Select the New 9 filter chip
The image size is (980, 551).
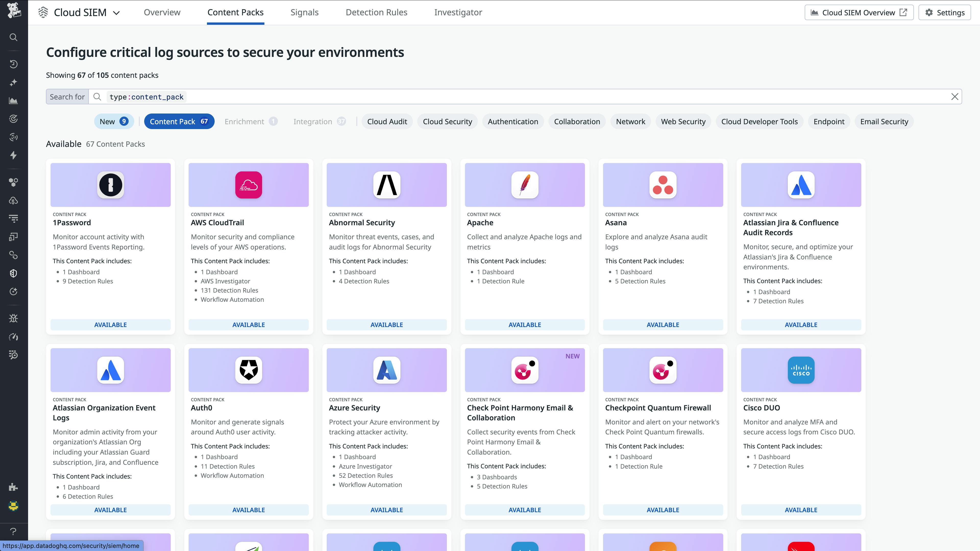click(x=114, y=121)
